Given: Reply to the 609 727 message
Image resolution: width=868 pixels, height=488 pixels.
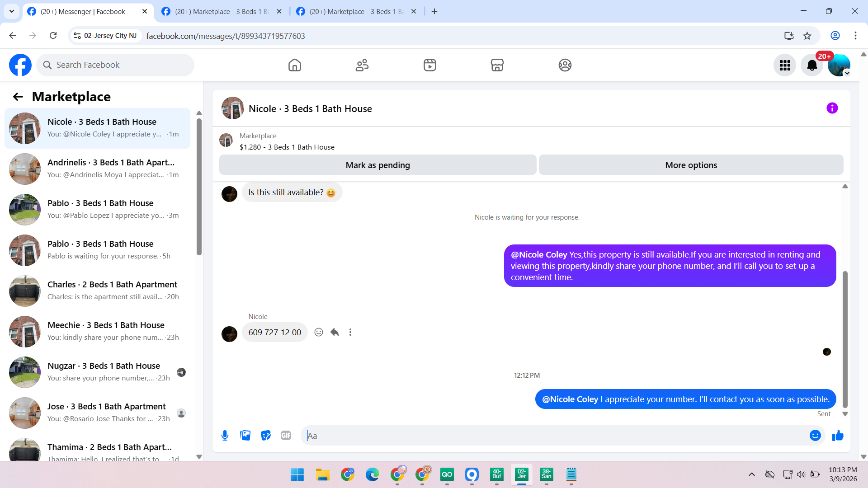Looking at the screenshot, I should pos(335,332).
